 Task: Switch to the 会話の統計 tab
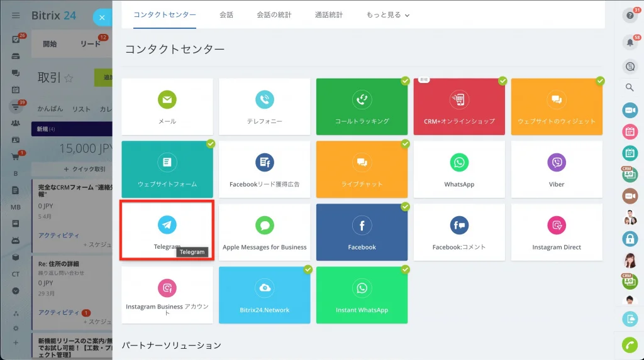tap(274, 15)
